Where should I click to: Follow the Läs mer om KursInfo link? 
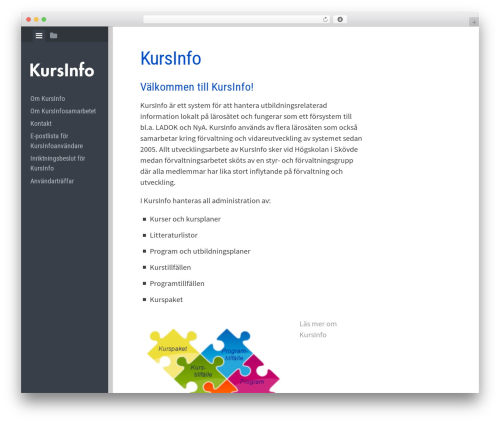318,329
